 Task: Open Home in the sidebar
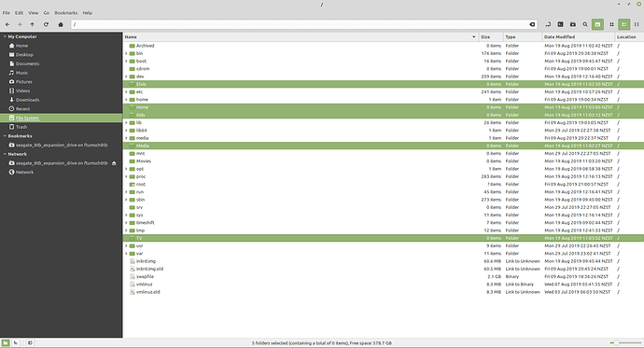(62, 46)
